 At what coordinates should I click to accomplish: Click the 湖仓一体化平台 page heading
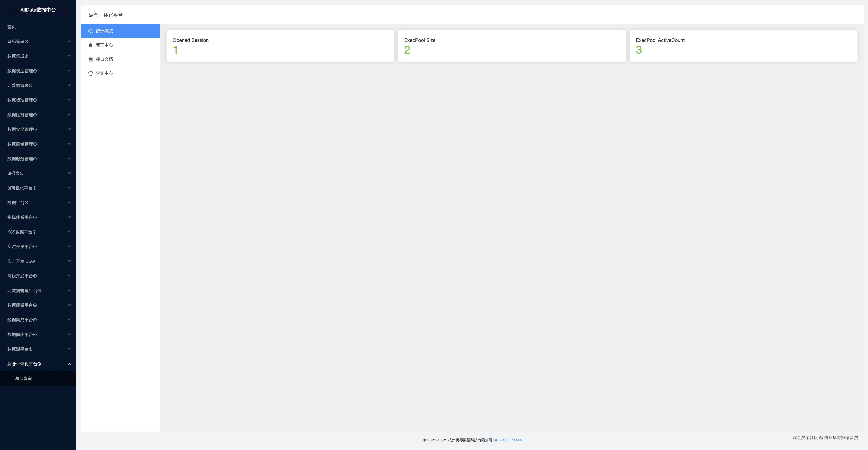(106, 15)
